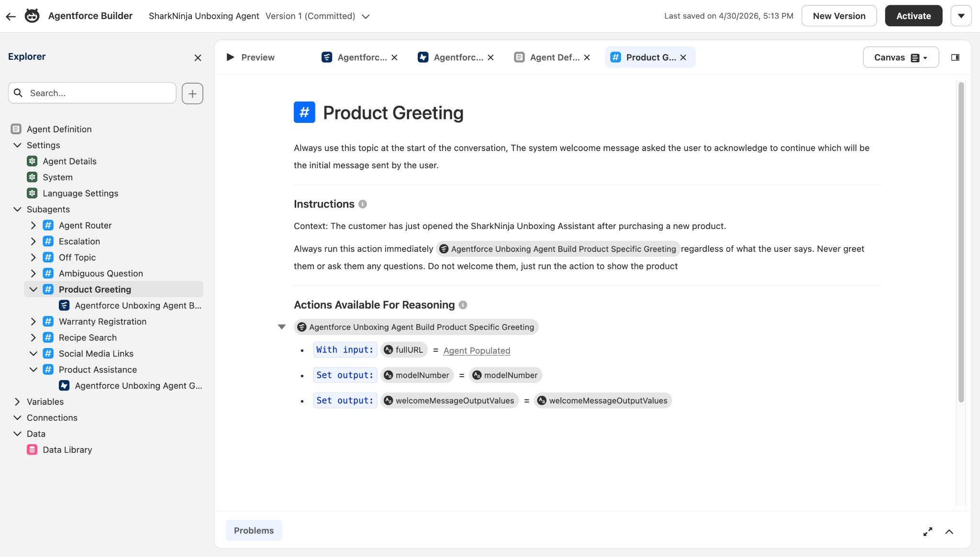980x557 pixels.
Task: Click the vertical scrollbar in the canvas
Action: click(961, 242)
